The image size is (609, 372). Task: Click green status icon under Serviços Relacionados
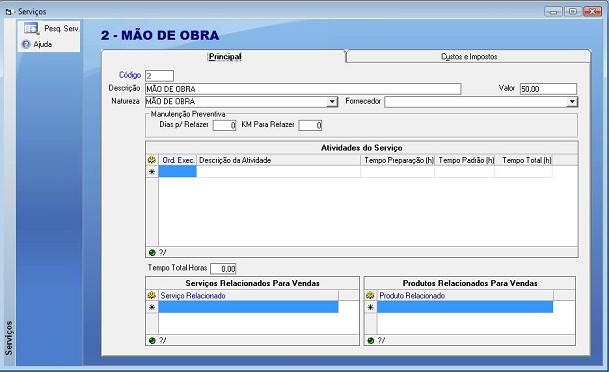point(152,341)
